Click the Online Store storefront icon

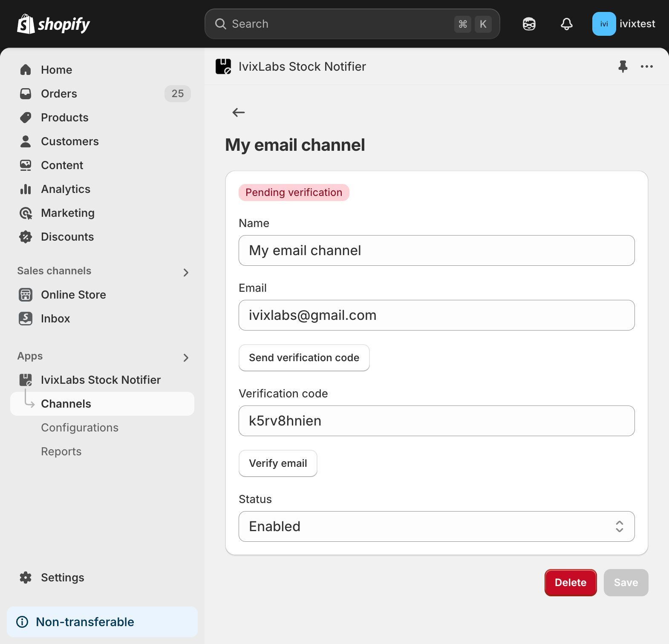[26, 295]
